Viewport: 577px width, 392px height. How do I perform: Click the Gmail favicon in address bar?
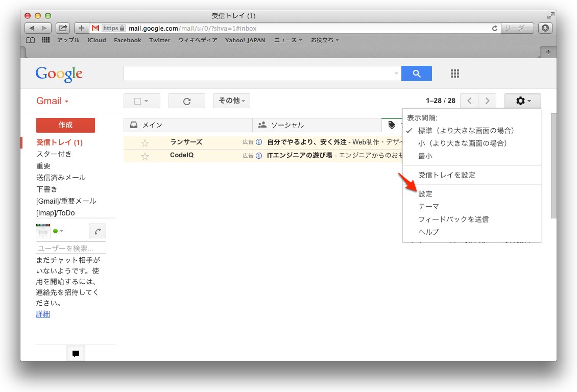[95, 28]
